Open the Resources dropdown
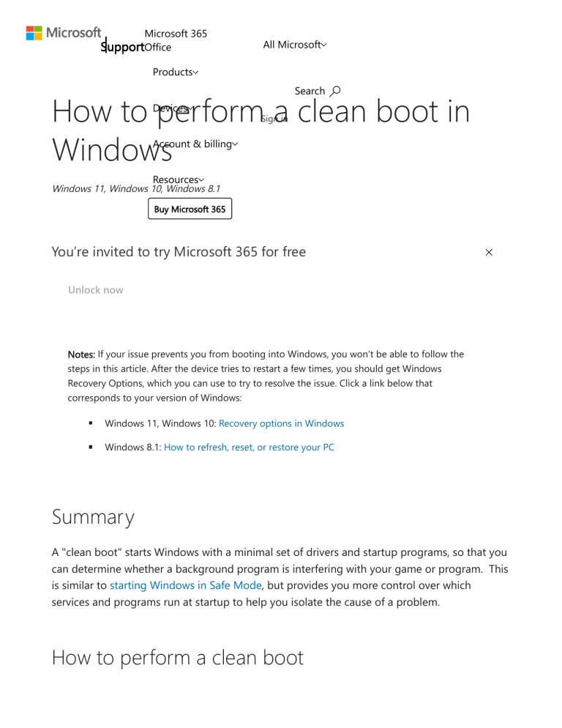This screenshot has height=728, width=562. click(179, 179)
